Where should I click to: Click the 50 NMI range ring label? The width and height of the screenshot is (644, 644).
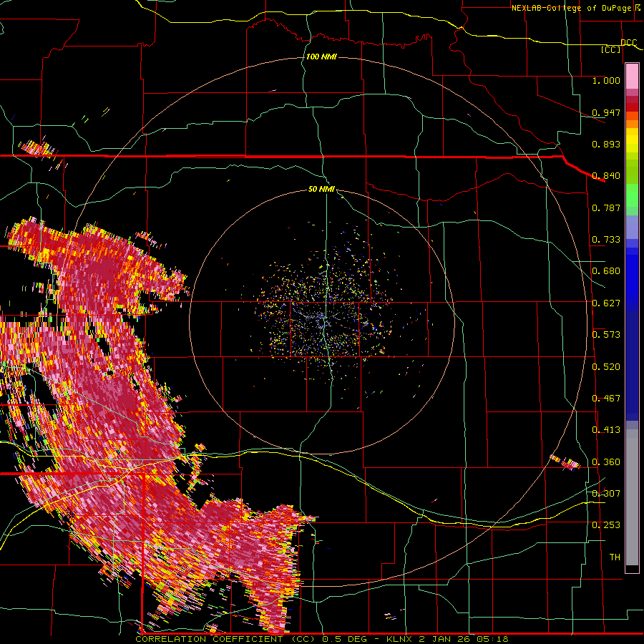click(x=321, y=189)
